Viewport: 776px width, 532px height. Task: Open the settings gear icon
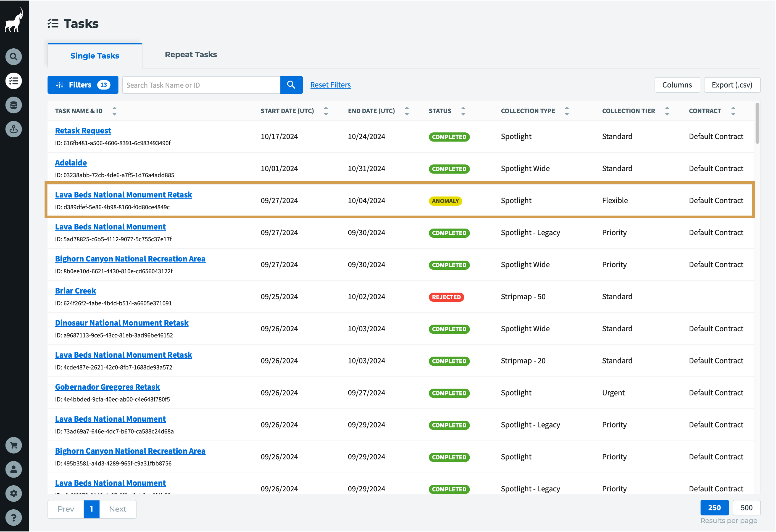point(14,493)
